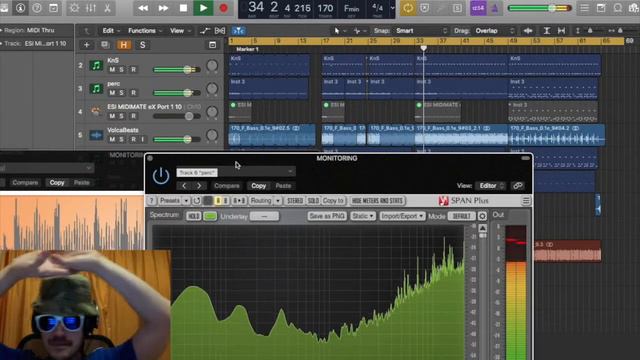The image size is (640, 360).
Task: Toggle Show Automation button
Action: (204, 31)
